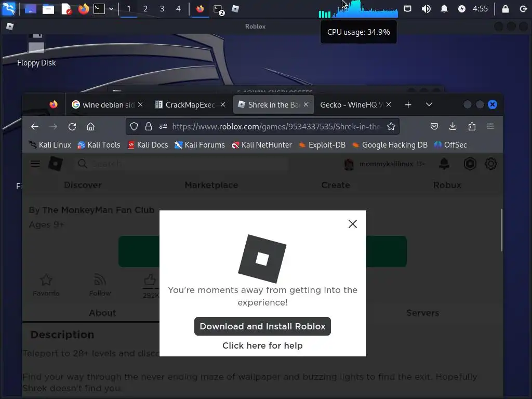View site security padlock information
This screenshot has height=399, width=532.
point(148,127)
